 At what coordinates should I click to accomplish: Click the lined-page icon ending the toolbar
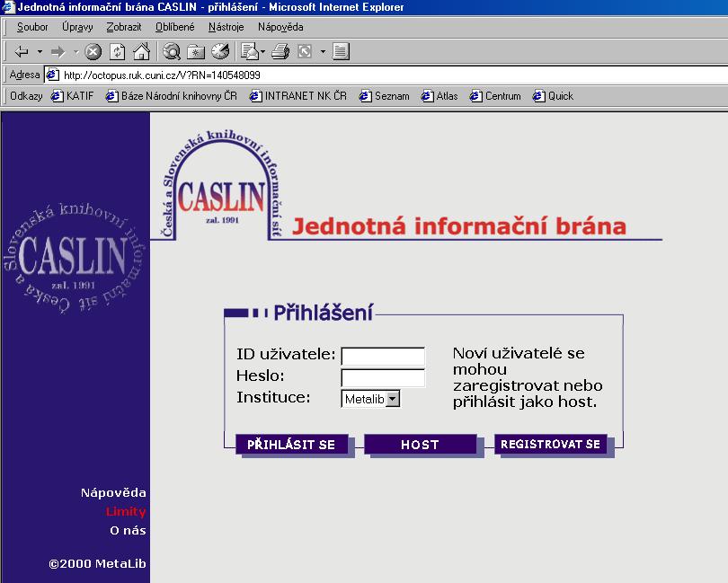(x=341, y=51)
